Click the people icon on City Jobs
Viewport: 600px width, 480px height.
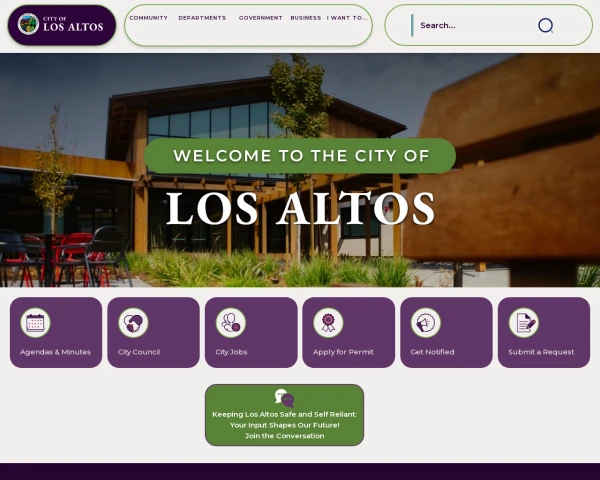tap(231, 323)
